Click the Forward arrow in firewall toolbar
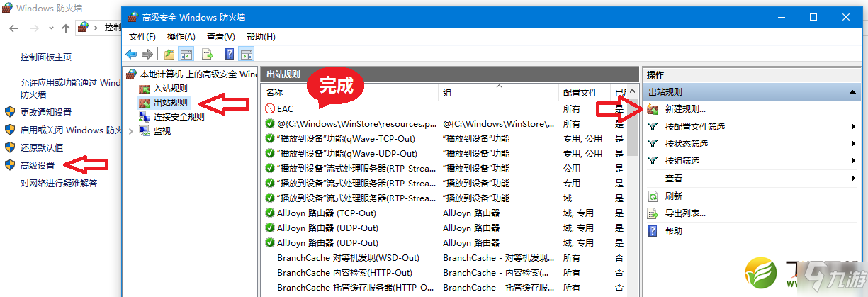 [147, 54]
